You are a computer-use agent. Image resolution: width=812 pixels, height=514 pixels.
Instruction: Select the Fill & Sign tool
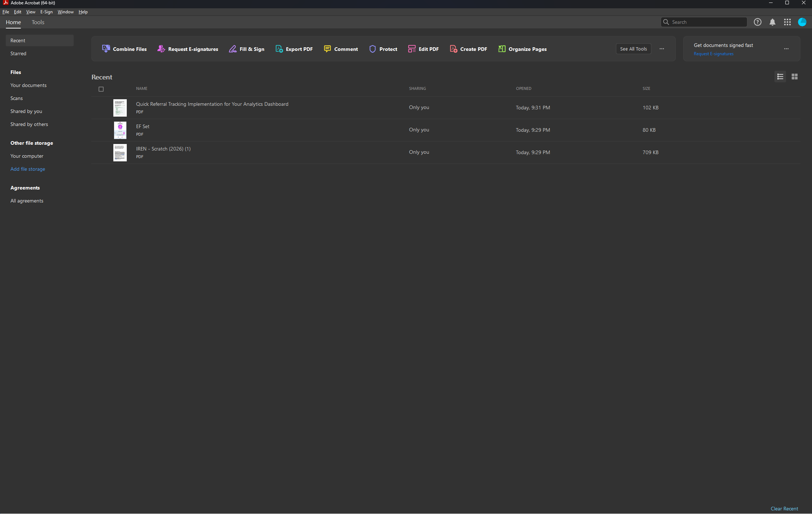247,49
